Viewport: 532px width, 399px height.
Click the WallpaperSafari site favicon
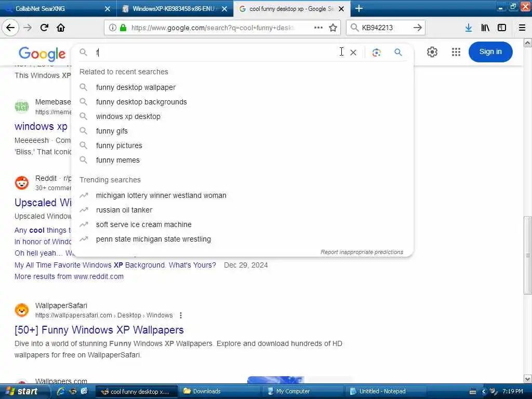(x=22, y=310)
